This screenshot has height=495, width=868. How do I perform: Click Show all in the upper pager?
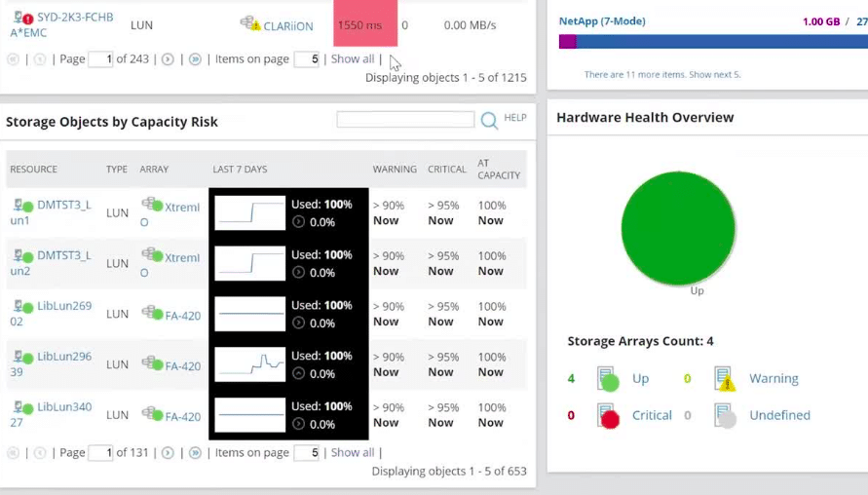click(353, 58)
